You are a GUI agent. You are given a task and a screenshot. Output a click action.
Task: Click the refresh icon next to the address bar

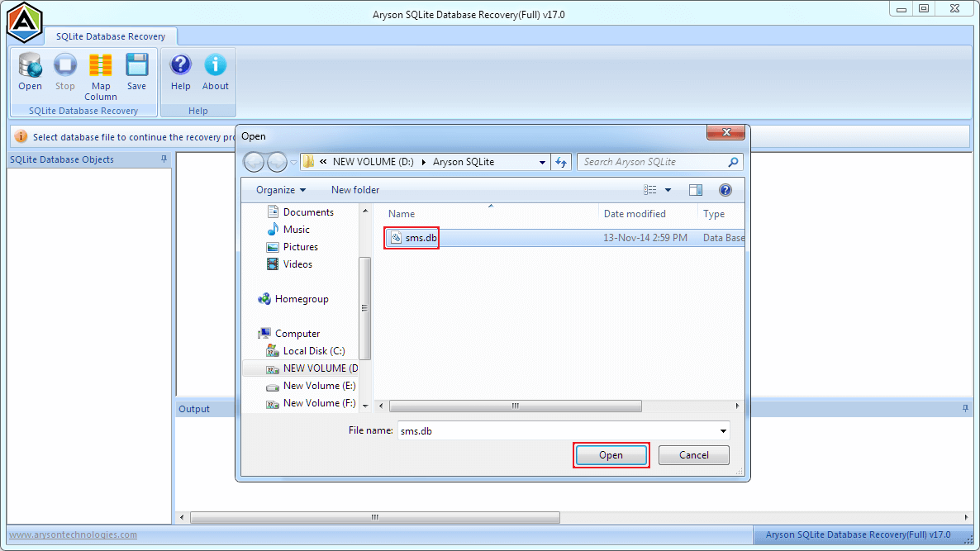tap(561, 162)
